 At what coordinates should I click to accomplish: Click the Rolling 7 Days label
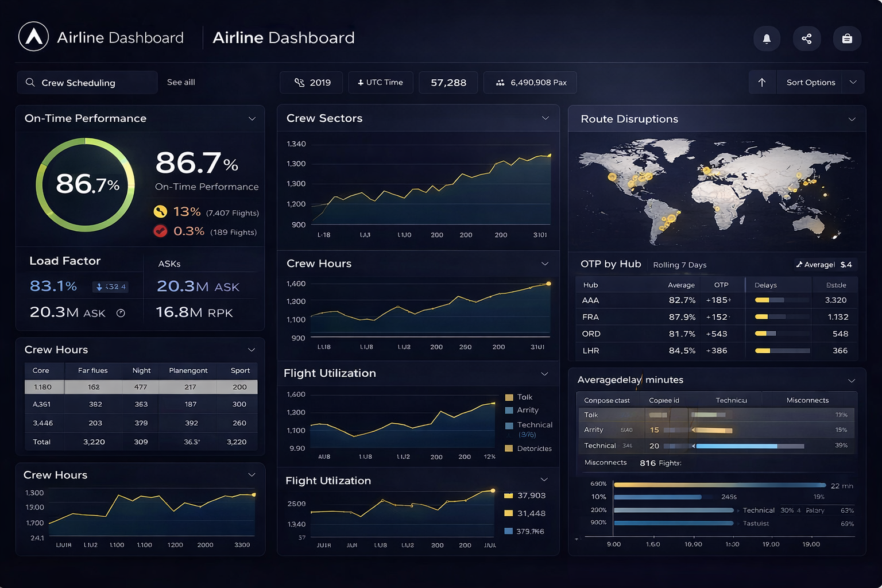[680, 265]
